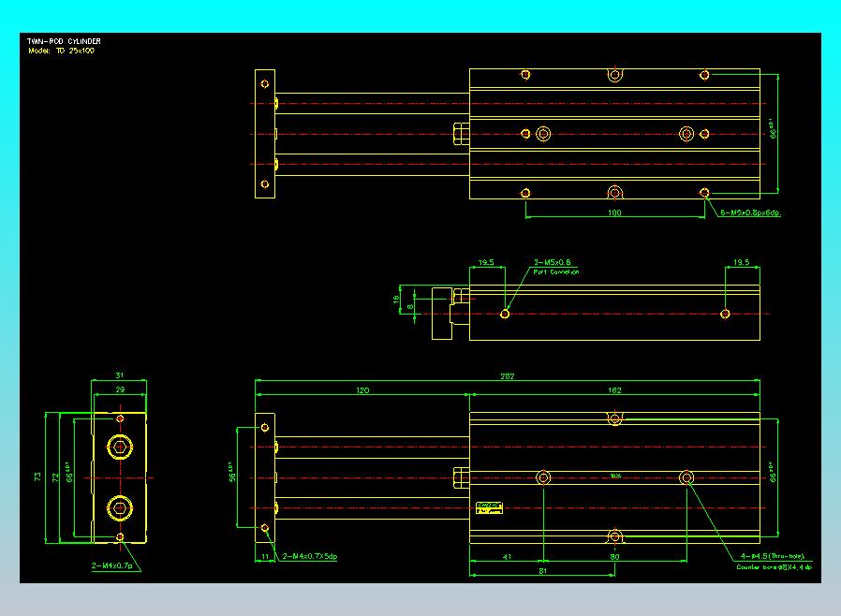Click the yellow nameplate label on the cylinder body
Image resolution: width=841 pixels, height=616 pixels.
(x=489, y=507)
